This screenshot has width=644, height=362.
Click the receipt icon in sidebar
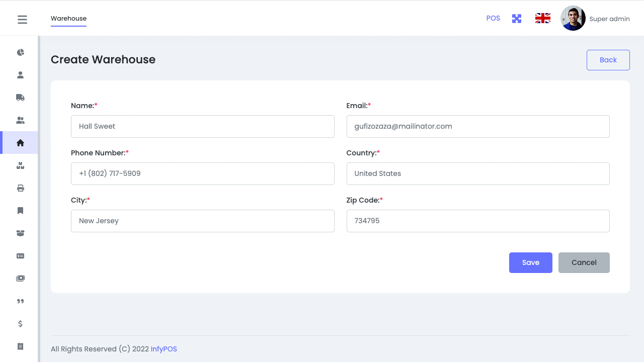(20, 346)
